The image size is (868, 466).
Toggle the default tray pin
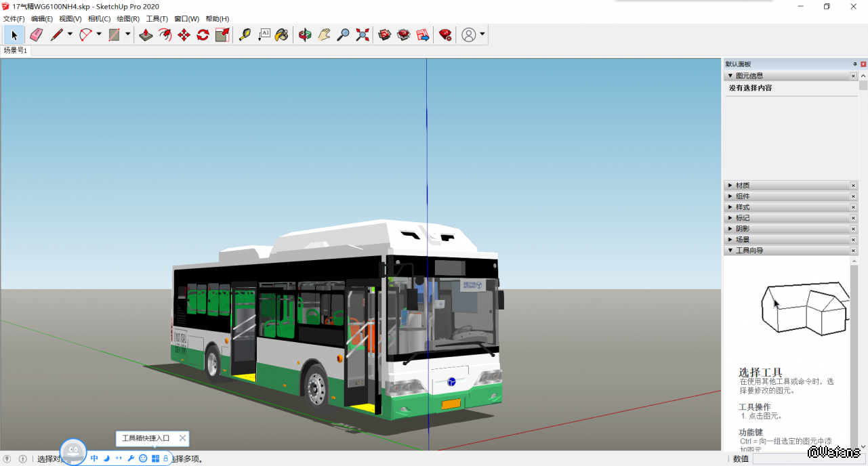(x=855, y=64)
